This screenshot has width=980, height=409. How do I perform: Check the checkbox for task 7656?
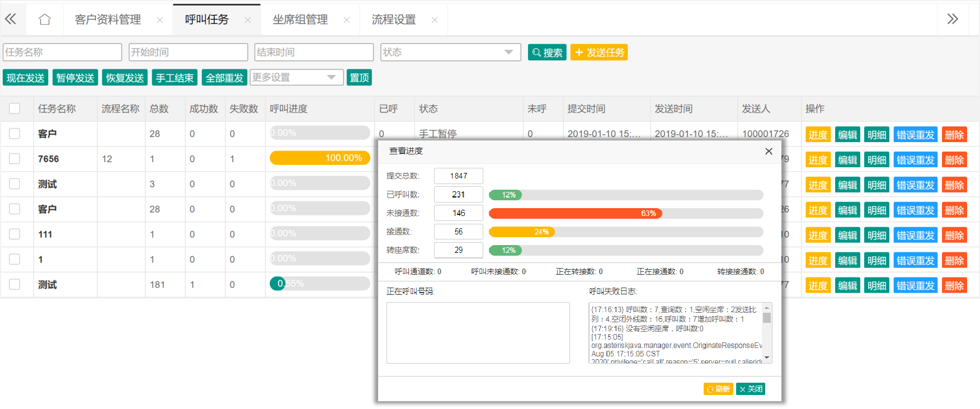pyautogui.click(x=15, y=159)
